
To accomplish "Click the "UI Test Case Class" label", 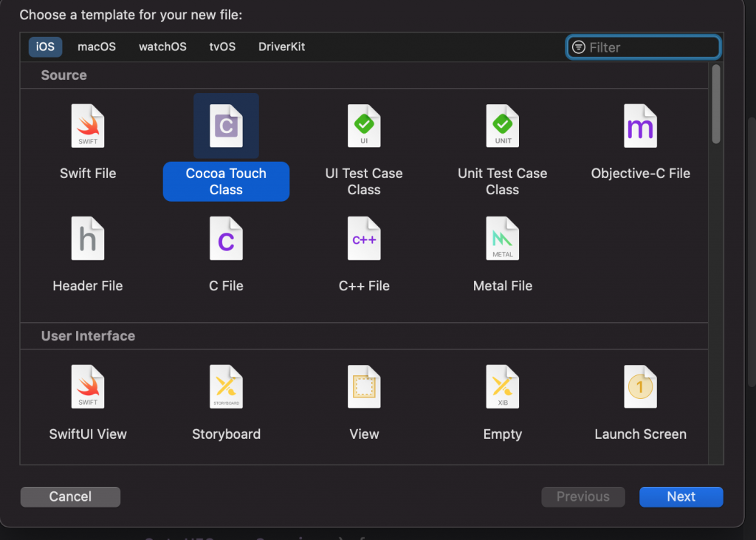I will click(364, 182).
